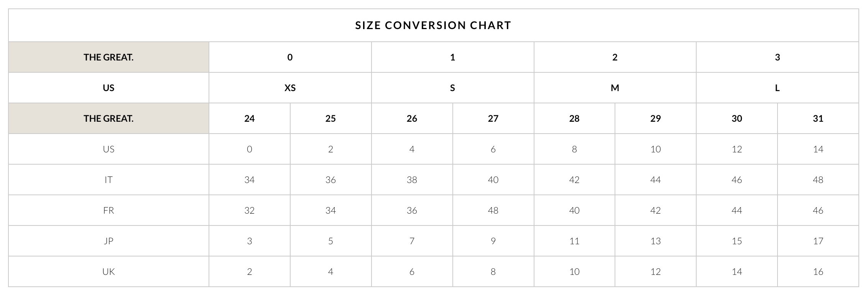This screenshot has width=868, height=294.
Task: Select denim size 27 cell
Action: coord(493,118)
